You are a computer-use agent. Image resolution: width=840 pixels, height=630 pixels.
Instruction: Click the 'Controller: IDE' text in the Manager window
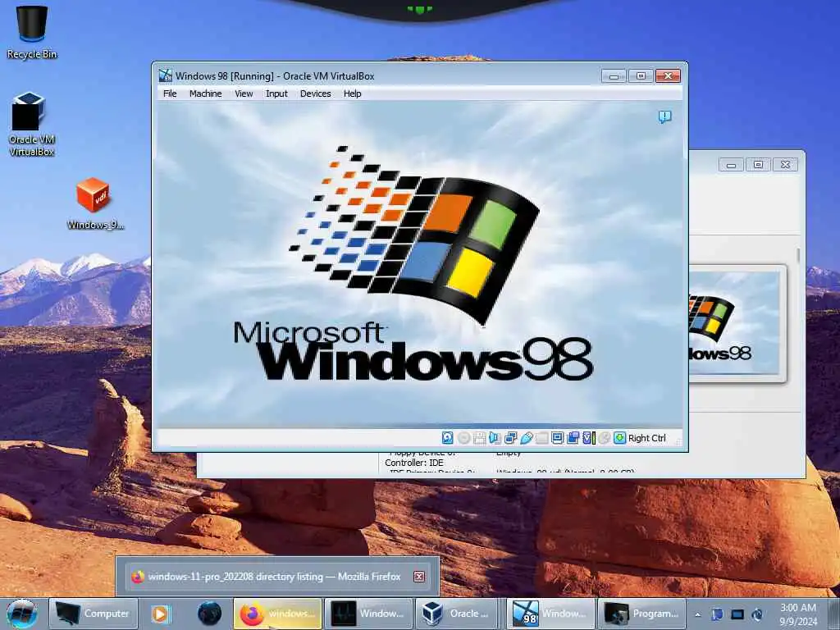[x=414, y=463]
